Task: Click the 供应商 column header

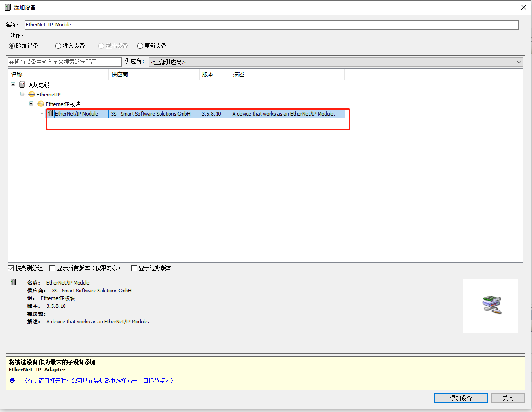Action: point(154,74)
